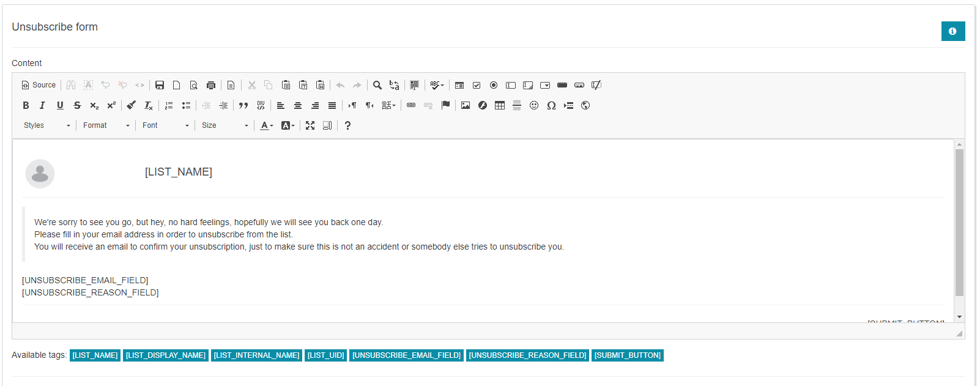Insert a Button form element
Image resolution: width=980 pixels, height=386 pixels.
tap(562, 85)
